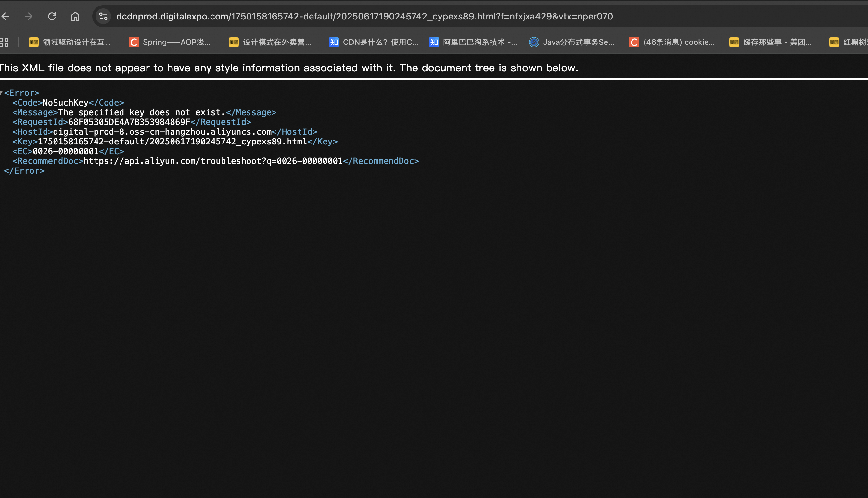The image size is (868, 498).
Task: Open the 设计模式在外卖营 bookmark
Action: pyautogui.click(x=270, y=42)
